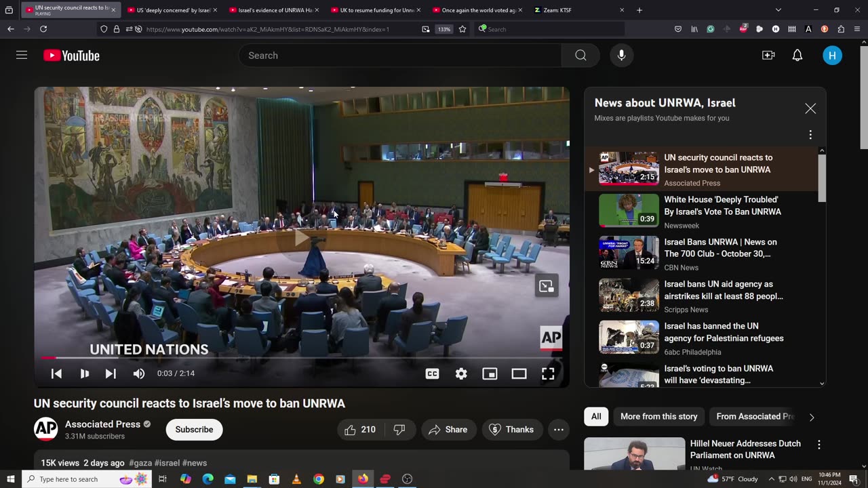Reset the 133% zoom level
This screenshot has height=488, width=868.
click(444, 29)
